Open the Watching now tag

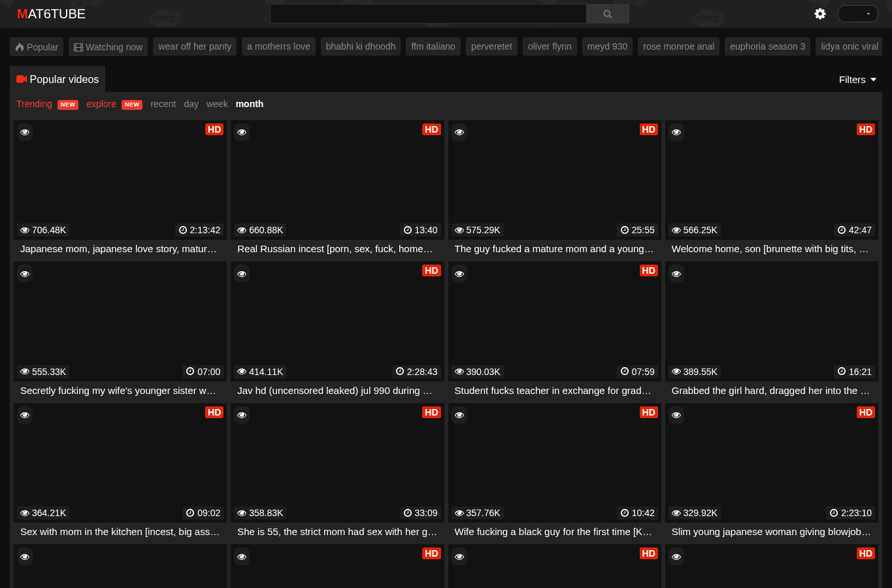coord(108,47)
